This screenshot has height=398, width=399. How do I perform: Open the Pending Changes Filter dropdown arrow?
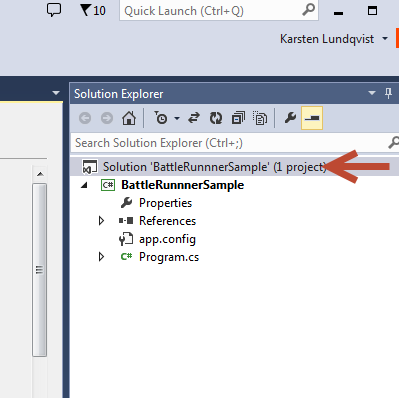(177, 118)
